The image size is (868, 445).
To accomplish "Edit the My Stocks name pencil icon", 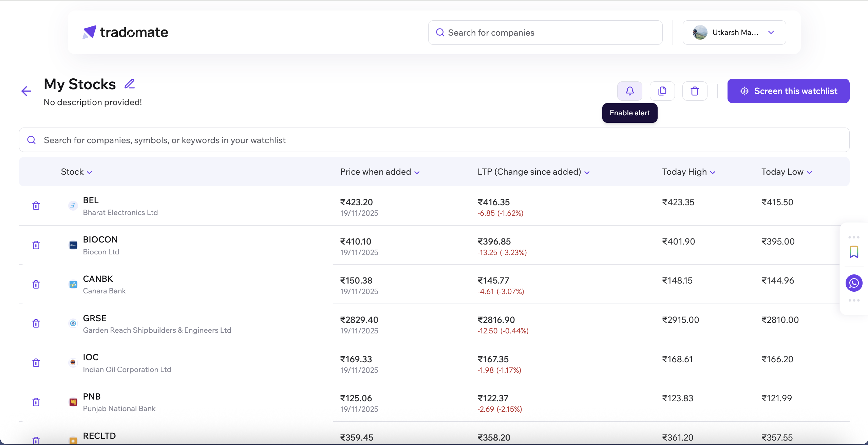I will point(130,84).
